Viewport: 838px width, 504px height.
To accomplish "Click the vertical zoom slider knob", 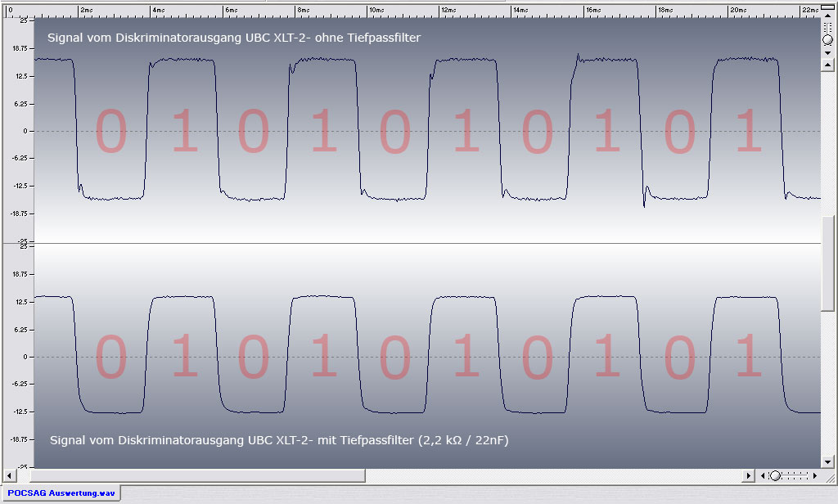I will (x=827, y=39).
